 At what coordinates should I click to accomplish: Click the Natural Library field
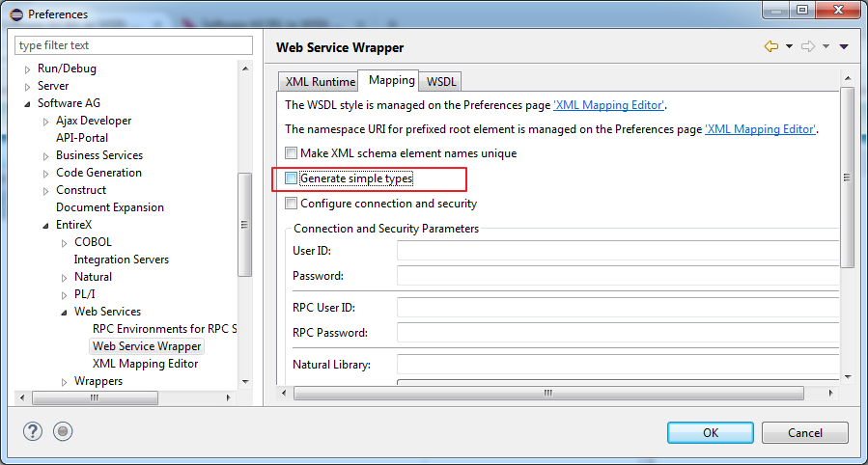[x=618, y=365]
